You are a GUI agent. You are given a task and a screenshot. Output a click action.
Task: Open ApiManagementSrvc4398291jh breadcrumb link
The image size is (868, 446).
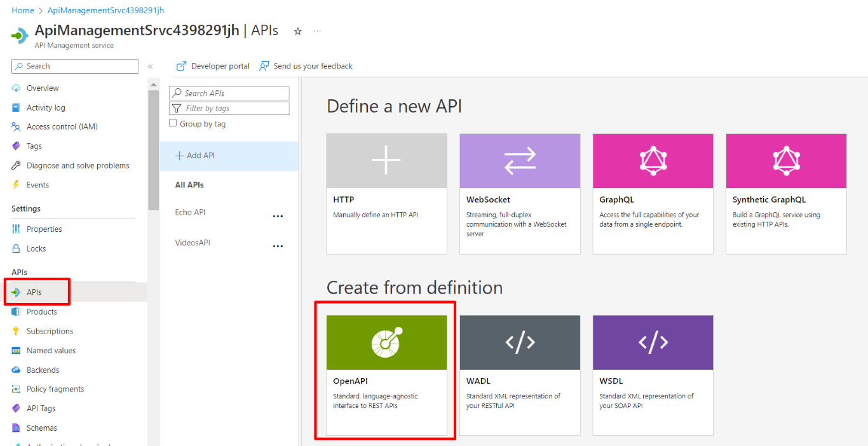pos(105,10)
